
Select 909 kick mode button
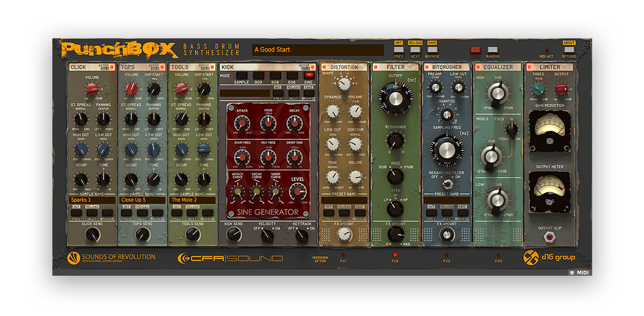point(258,75)
